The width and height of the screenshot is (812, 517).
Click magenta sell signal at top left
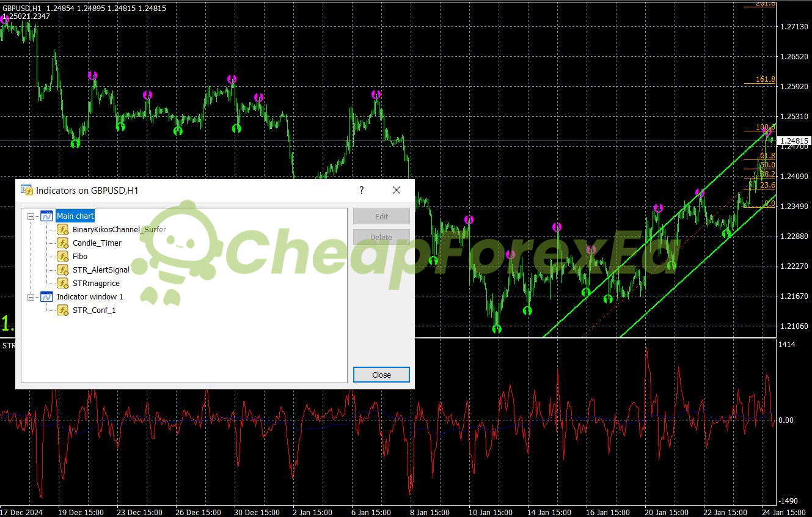point(5,19)
